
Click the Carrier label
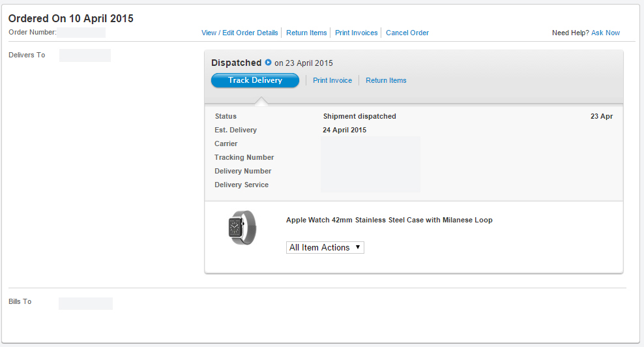[x=226, y=144]
